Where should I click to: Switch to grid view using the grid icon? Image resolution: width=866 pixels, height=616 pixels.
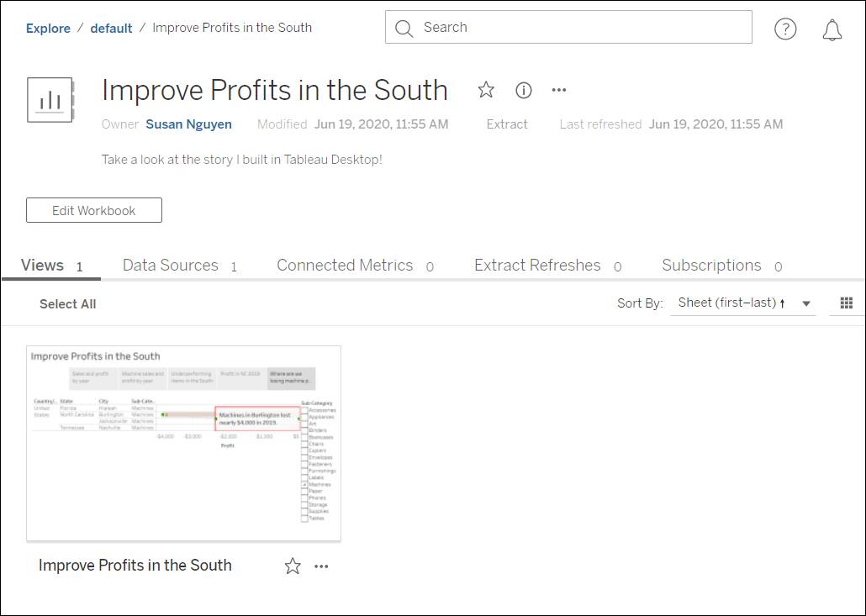point(846,303)
